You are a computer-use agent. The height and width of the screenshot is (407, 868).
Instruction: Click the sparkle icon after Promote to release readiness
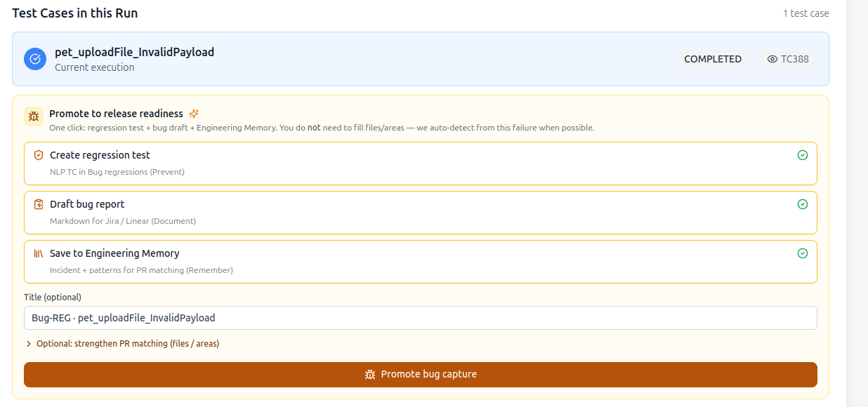pos(195,114)
